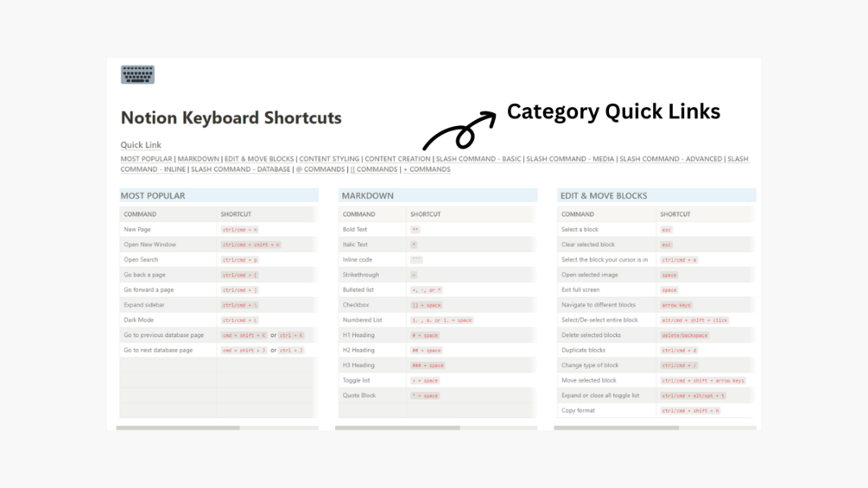Click the Open selected image cell
Screen dimensions: 868x488
click(x=606, y=275)
